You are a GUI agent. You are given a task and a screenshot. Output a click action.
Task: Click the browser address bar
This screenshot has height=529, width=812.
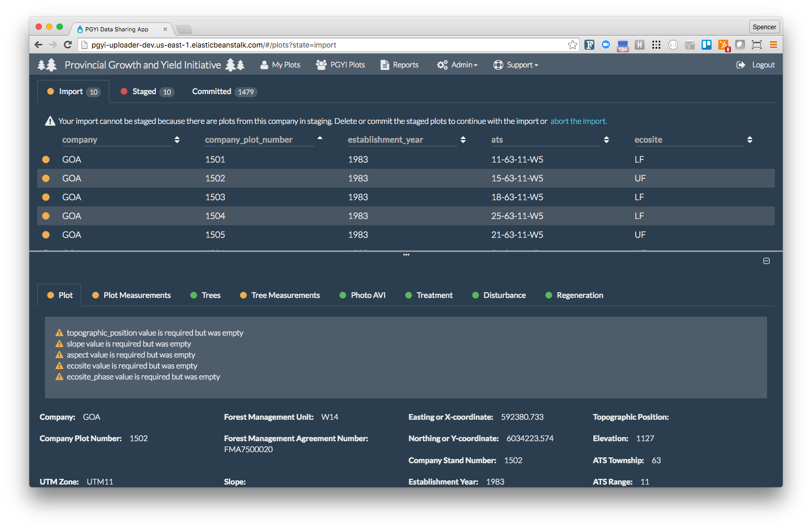tap(329, 45)
